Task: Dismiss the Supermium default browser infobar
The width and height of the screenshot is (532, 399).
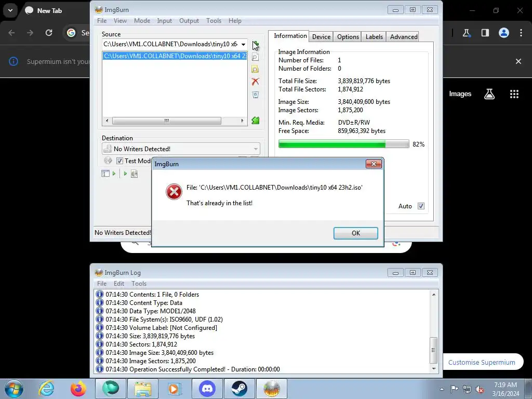Action: tap(518, 61)
